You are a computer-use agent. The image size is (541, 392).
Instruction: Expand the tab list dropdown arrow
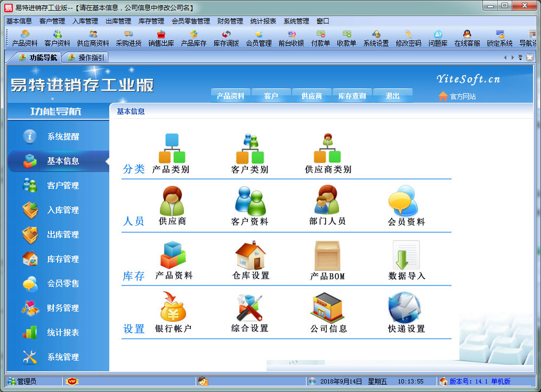520,58
